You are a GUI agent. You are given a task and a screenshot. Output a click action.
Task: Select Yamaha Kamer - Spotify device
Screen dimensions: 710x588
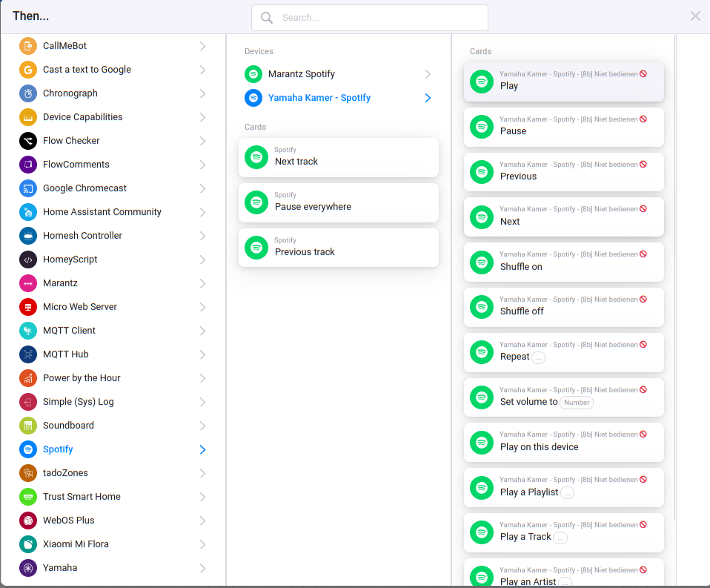(x=319, y=98)
